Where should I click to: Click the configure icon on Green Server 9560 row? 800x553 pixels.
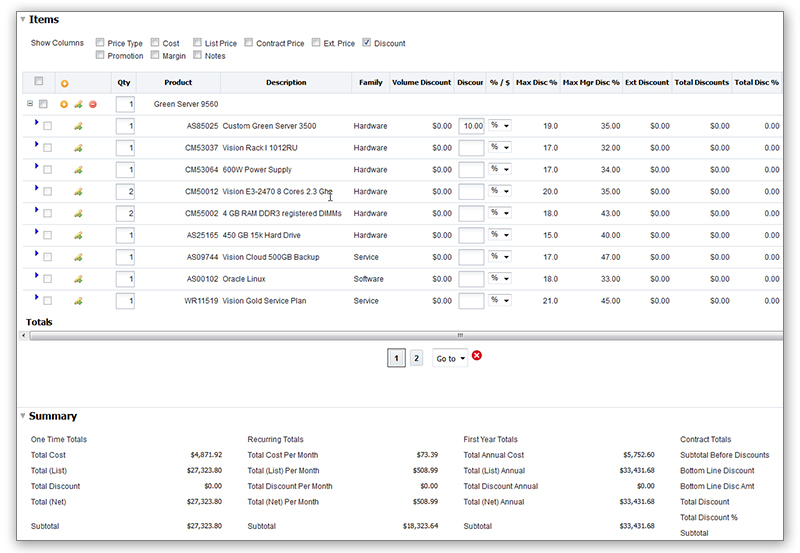pyautogui.click(x=79, y=104)
